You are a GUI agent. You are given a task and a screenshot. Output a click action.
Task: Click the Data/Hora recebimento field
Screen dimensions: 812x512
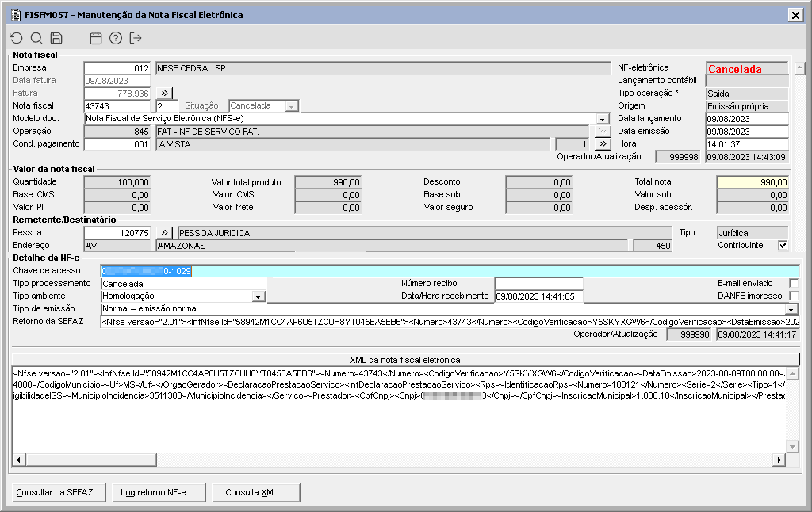tap(538, 296)
